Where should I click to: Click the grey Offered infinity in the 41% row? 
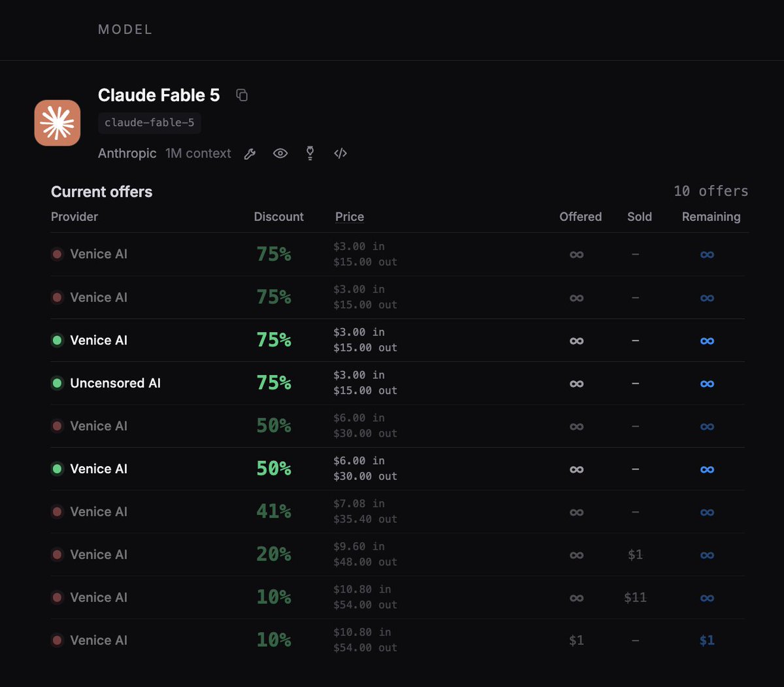[576, 512]
